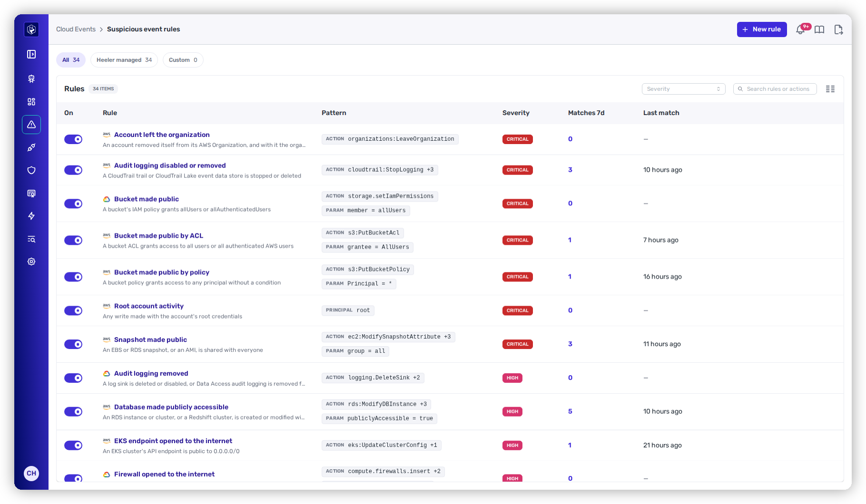
Task: Go to Cloud Events breadcrumb
Action: pyautogui.click(x=76, y=29)
